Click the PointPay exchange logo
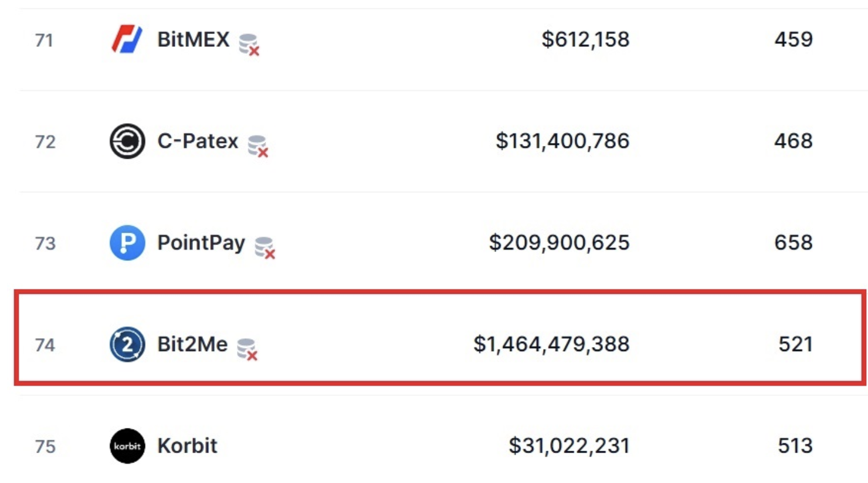The width and height of the screenshot is (868, 483). coord(127,243)
